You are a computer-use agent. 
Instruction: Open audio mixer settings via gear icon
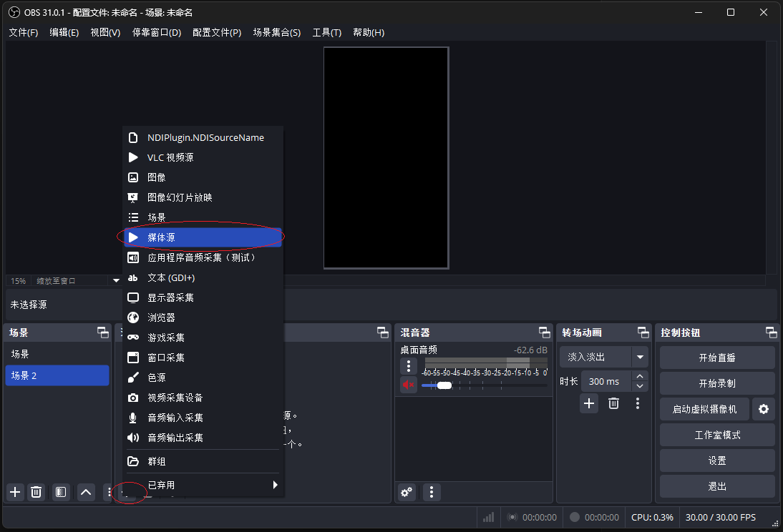(x=406, y=492)
